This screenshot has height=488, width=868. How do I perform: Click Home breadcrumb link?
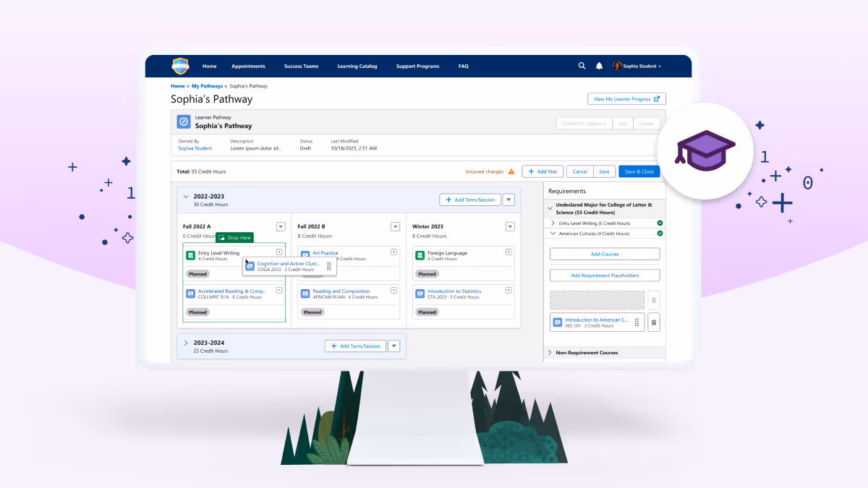[178, 86]
